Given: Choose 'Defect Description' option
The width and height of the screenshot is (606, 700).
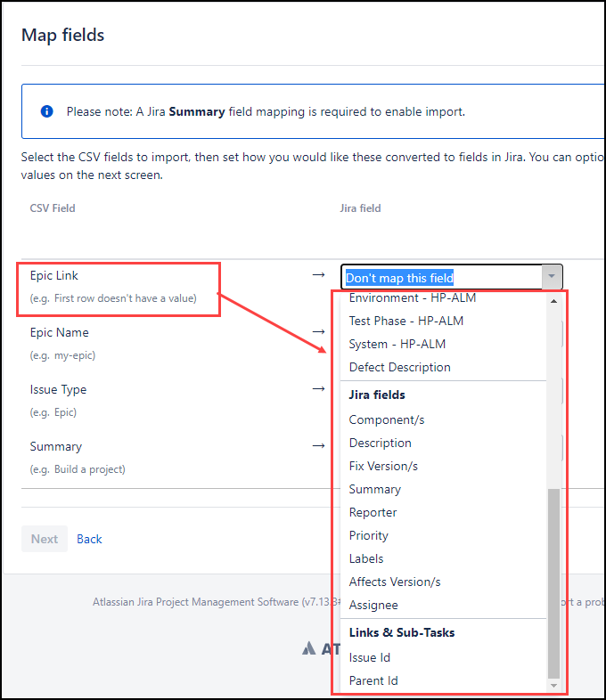Looking at the screenshot, I should coord(399,368).
